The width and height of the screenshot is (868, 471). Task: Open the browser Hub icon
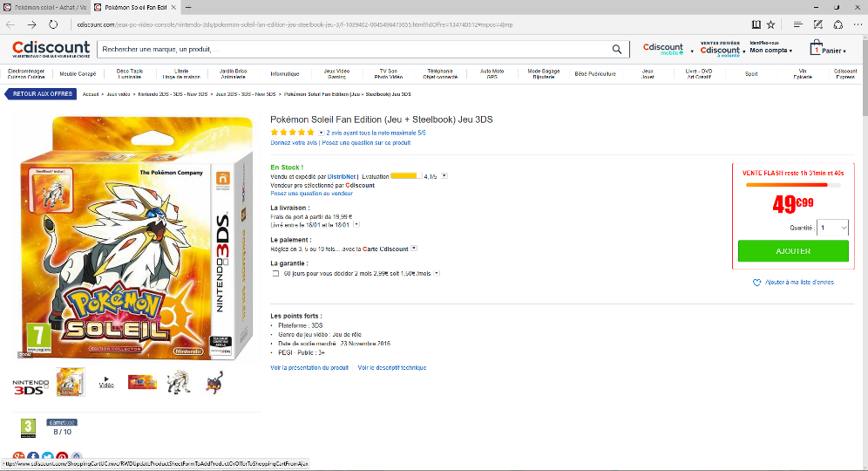coord(795,24)
